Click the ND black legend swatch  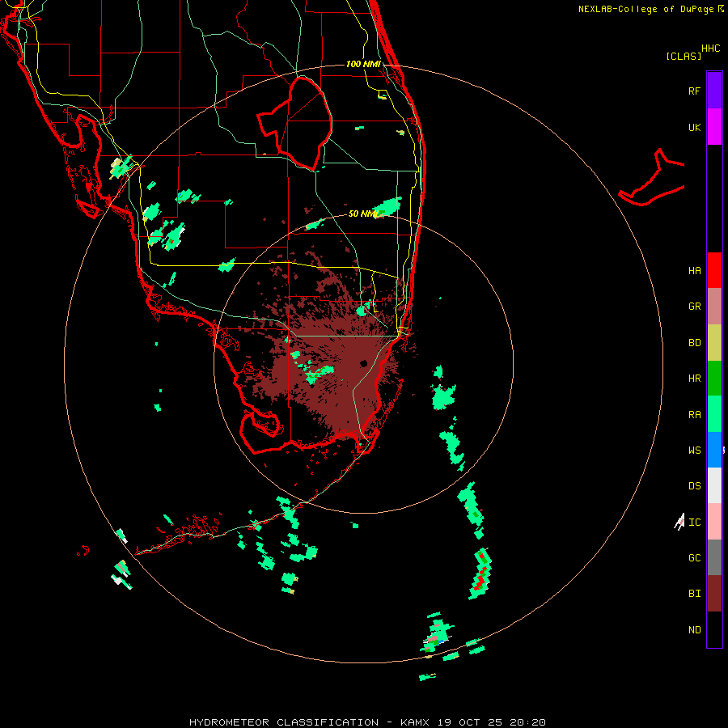click(x=714, y=629)
